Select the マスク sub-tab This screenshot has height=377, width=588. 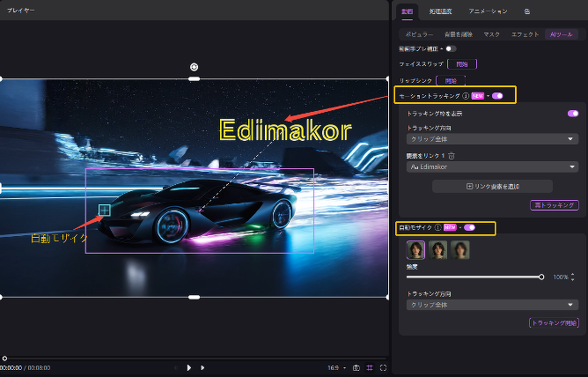point(492,33)
